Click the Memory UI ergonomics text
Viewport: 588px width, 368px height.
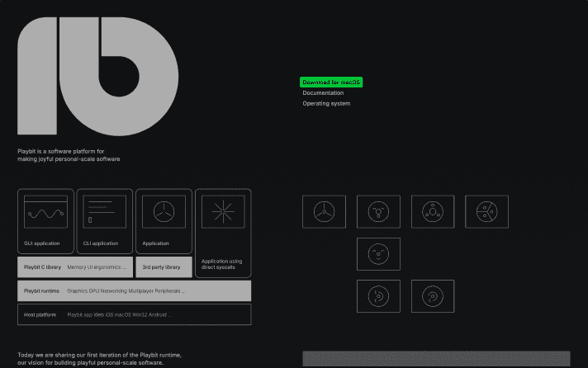(97, 267)
